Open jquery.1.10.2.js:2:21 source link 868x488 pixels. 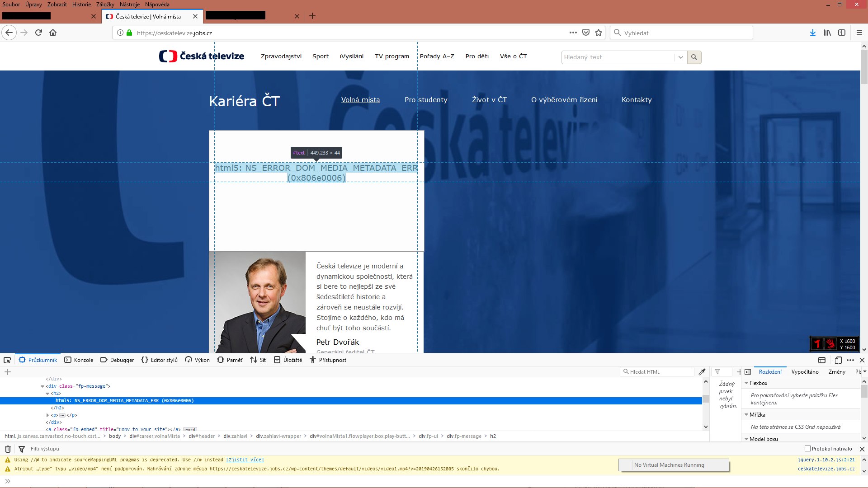coord(826,460)
